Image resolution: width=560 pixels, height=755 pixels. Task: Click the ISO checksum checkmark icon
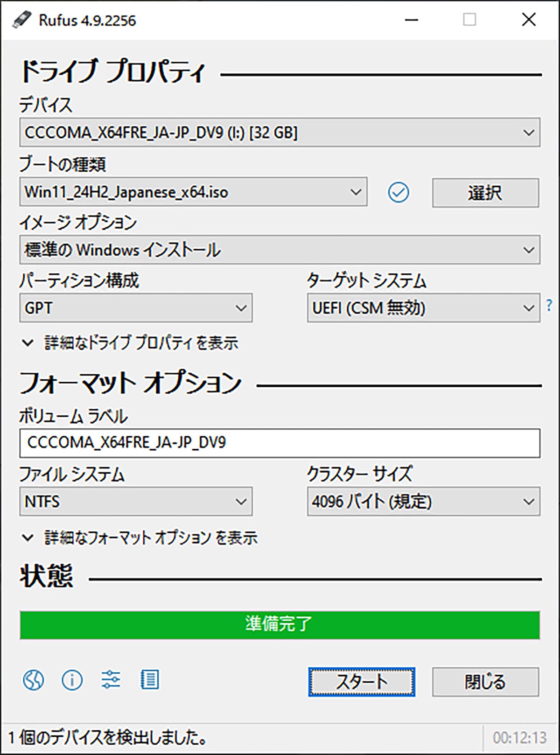pyautogui.click(x=399, y=192)
